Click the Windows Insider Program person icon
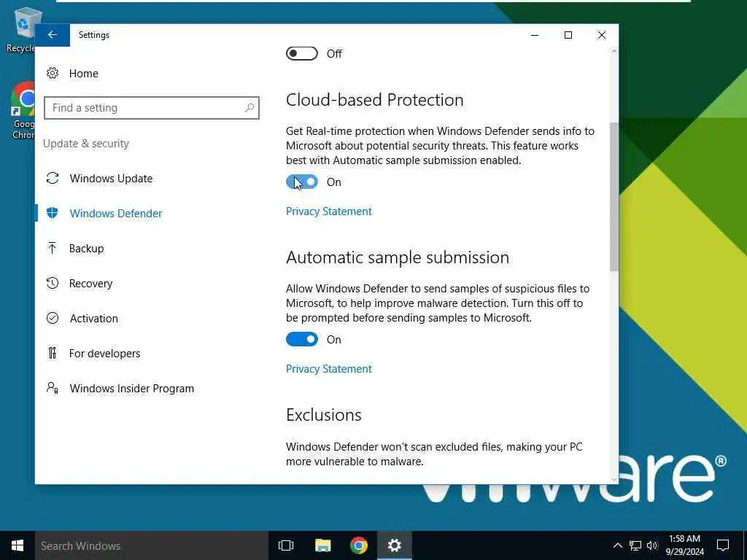747x560 pixels. tap(53, 388)
